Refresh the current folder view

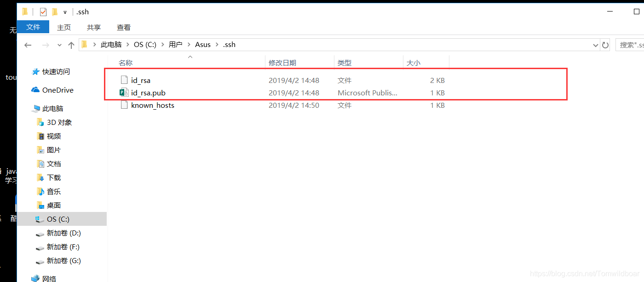605,45
